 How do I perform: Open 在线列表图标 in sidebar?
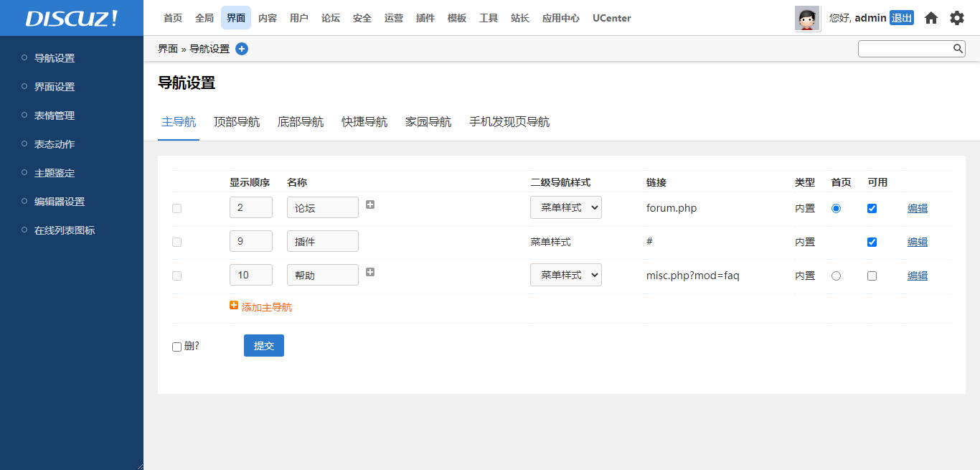tap(65, 230)
